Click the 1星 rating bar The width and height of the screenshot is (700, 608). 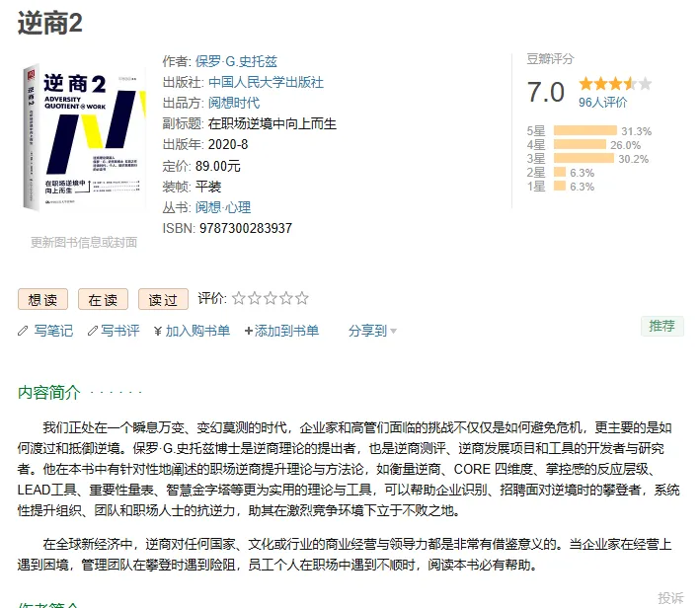(x=560, y=186)
